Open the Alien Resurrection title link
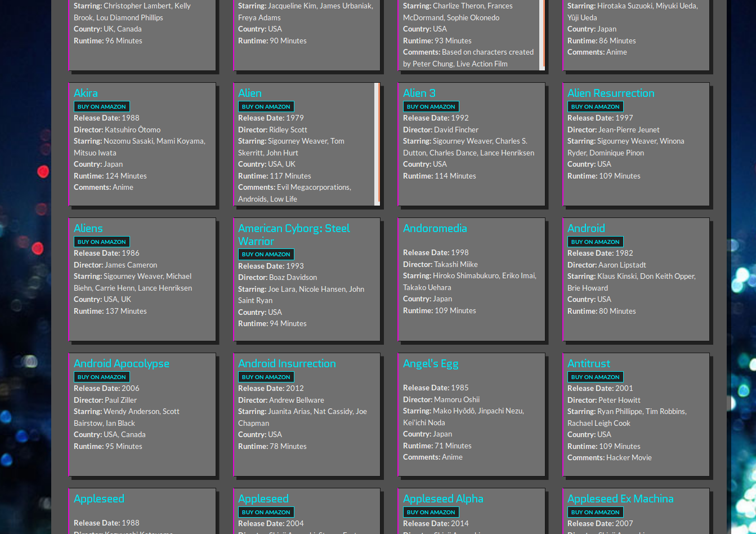Image resolution: width=756 pixels, height=534 pixels. pyautogui.click(x=611, y=93)
